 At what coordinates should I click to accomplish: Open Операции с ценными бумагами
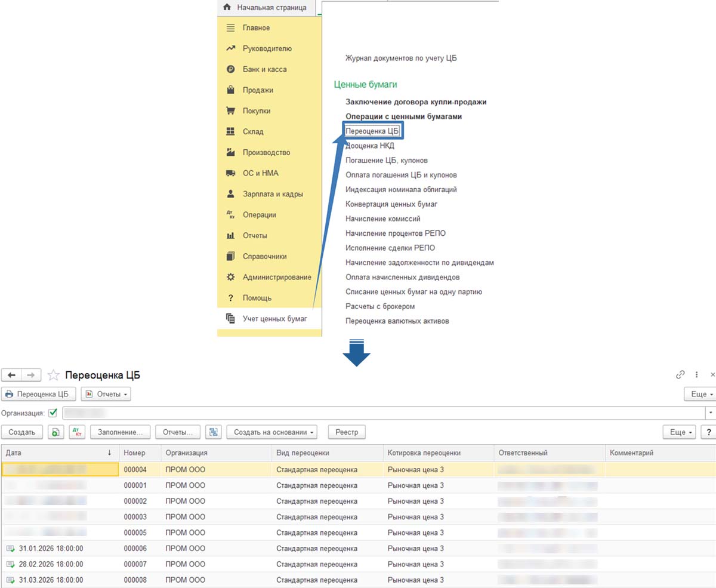coord(403,117)
